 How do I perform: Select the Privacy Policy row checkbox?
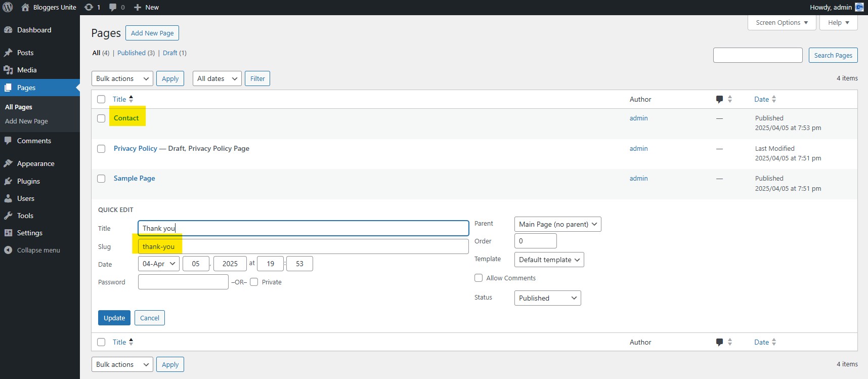(x=101, y=149)
